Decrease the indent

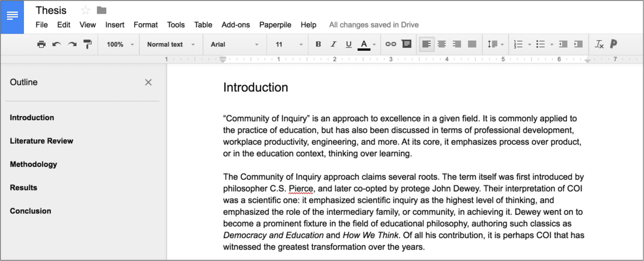point(563,45)
